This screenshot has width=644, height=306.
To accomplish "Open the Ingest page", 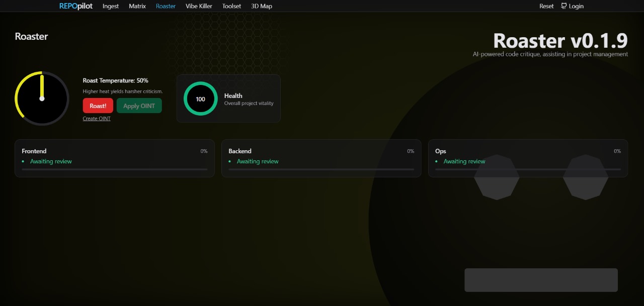I will tap(111, 6).
